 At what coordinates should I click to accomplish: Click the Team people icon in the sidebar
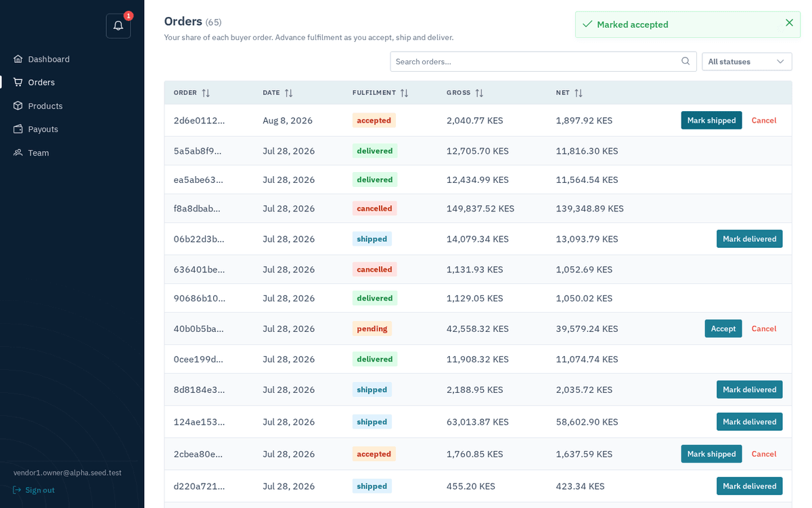click(x=18, y=152)
